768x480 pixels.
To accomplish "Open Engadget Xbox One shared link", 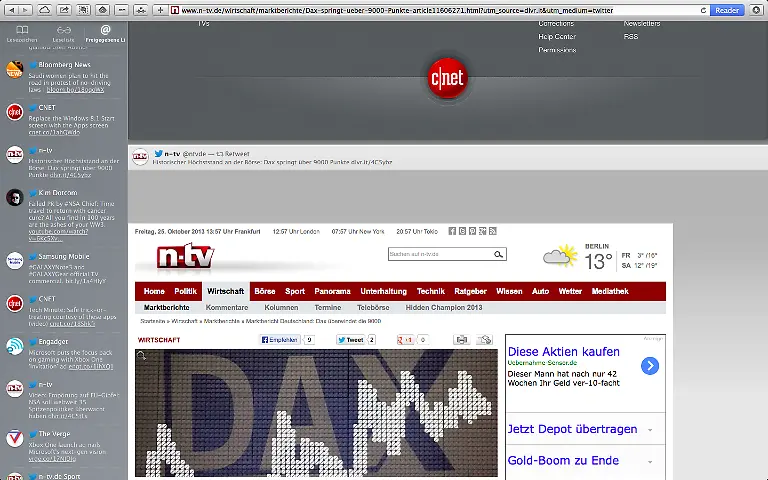I will (64, 354).
